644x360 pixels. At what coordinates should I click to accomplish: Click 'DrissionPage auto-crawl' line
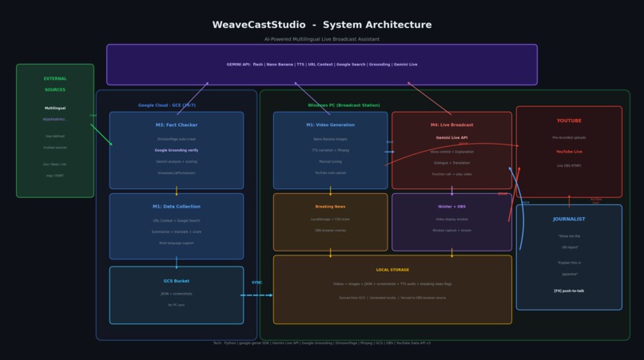177,139
